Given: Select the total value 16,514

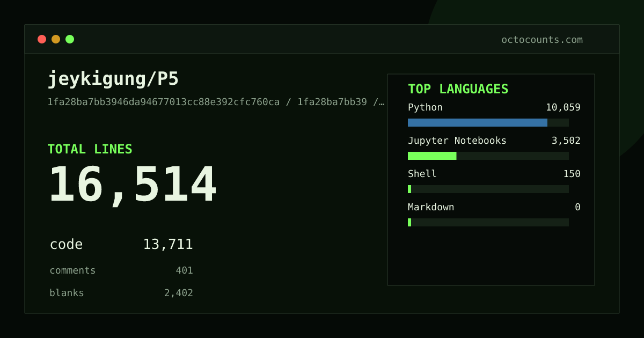Looking at the screenshot, I should tap(133, 185).
